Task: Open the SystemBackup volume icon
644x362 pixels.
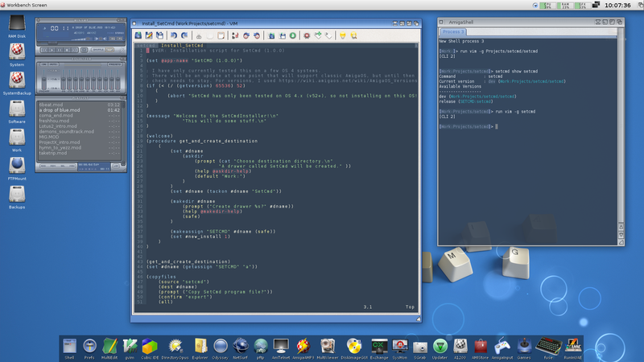Action: [17, 81]
